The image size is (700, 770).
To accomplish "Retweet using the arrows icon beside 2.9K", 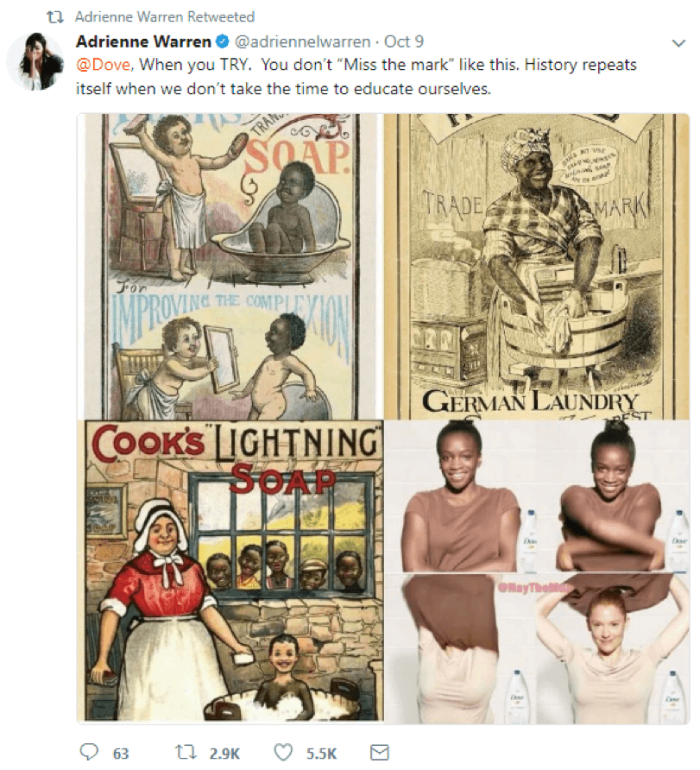I will (x=186, y=752).
